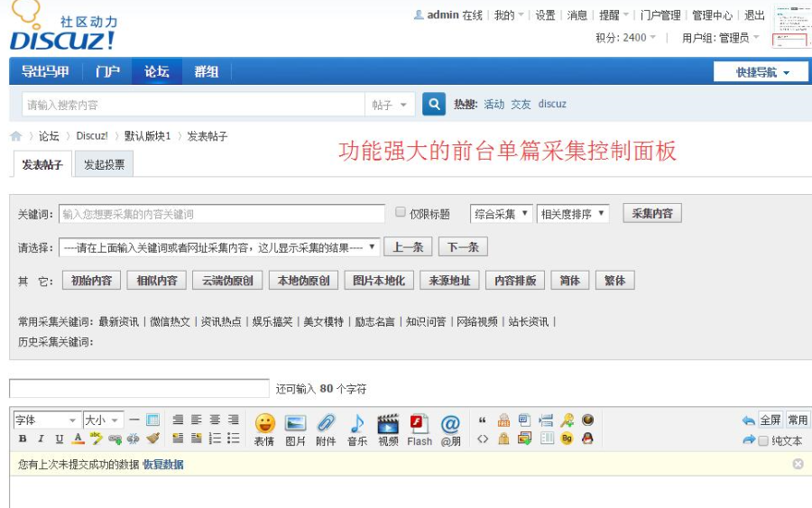
Task: Click the 上一条 previous button
Action: pyautogui.click(x=408, y=247)
